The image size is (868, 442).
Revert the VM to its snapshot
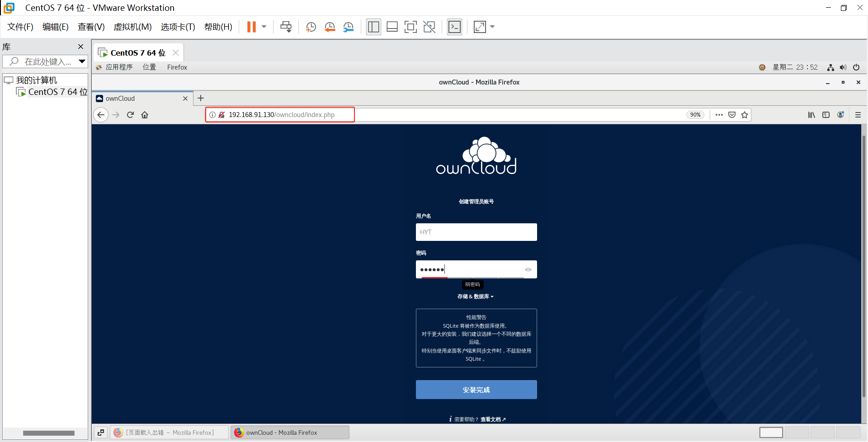[330, 27]
